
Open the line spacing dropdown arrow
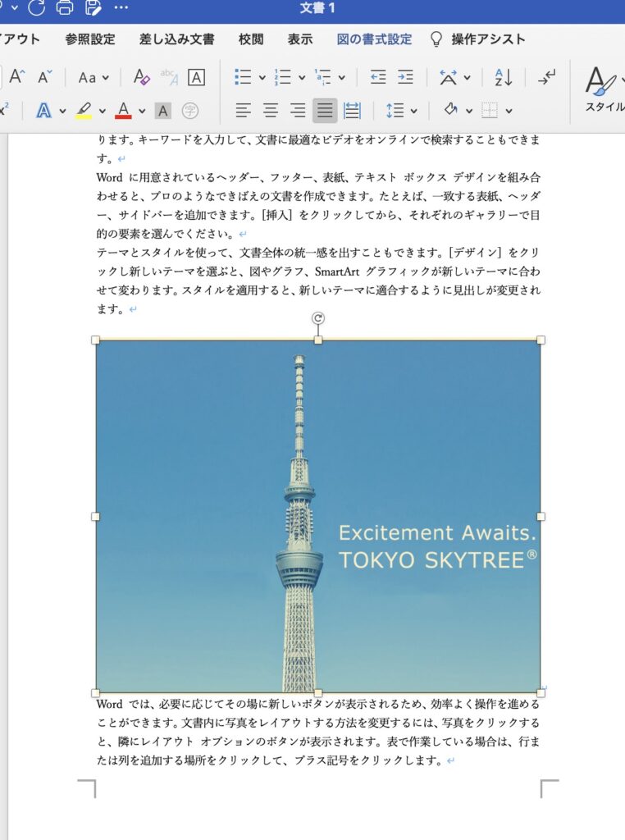pos(414,112)
